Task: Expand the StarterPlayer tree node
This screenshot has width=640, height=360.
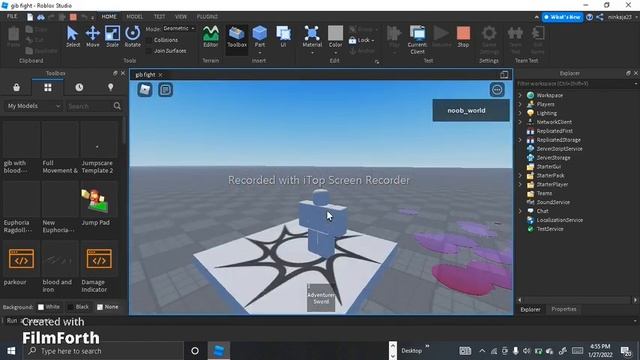Action: coord(520,184)
